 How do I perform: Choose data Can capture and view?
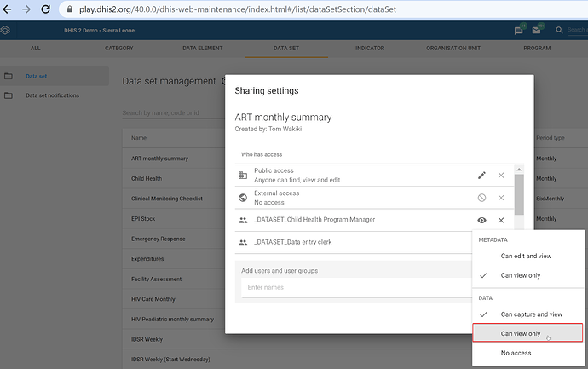(528, 314)
